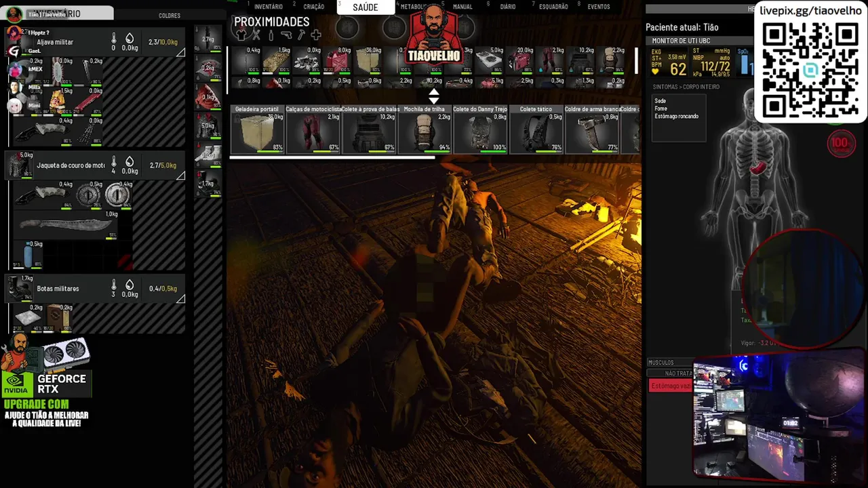868x488 pixels.
Task: Select the Calças de motociclista container
Action: (313, 129)
